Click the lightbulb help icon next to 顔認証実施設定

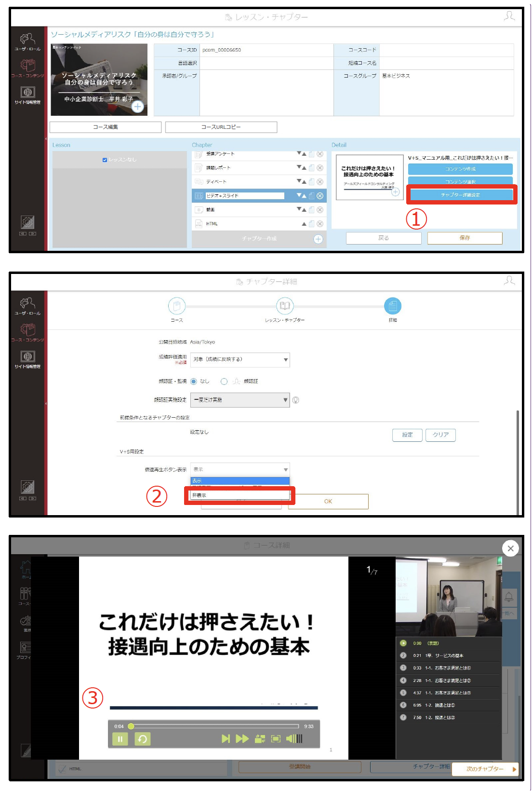(x=296, y=400)
